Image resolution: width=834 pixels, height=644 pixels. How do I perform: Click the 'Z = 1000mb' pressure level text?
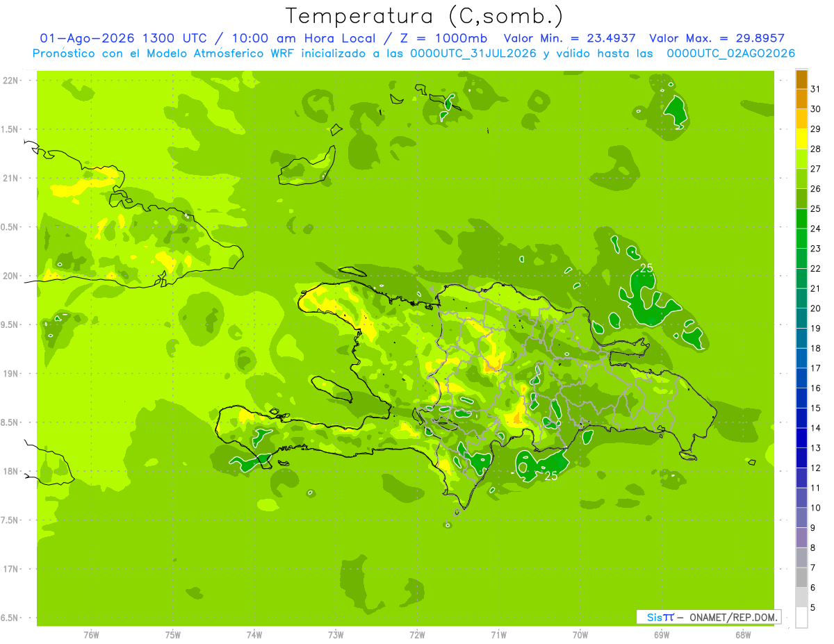pyautogui.click(x=445, y=38)
